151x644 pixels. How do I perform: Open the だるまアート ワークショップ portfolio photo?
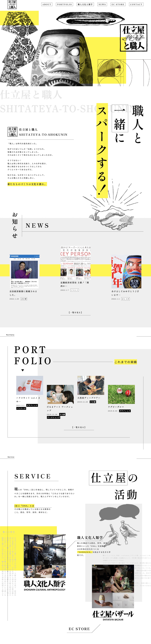point(60,394)
